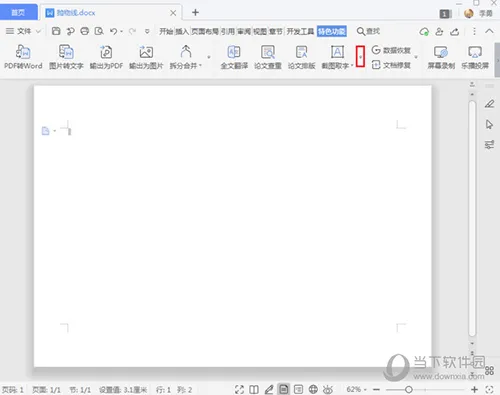Undo the last action
Image resolution: width=500 pixels, height=395 pixels.
point(114,31)
